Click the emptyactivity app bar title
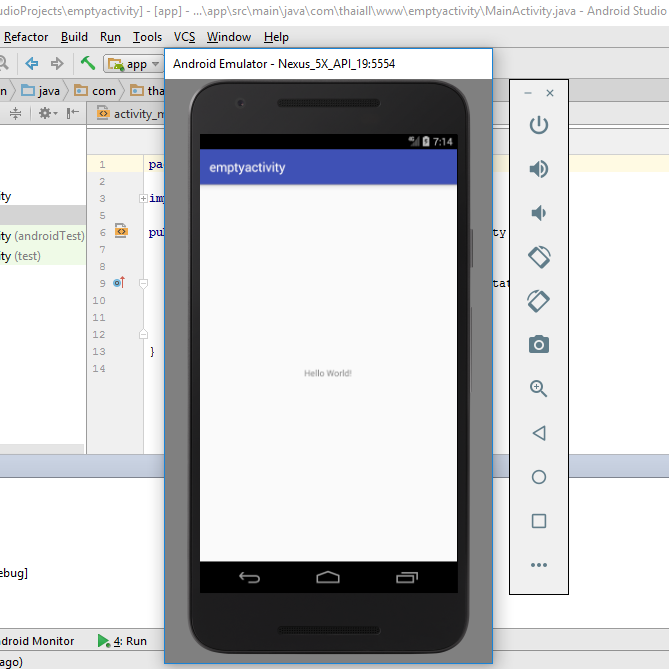Screen dimensions: 669x669 (247, 167)
